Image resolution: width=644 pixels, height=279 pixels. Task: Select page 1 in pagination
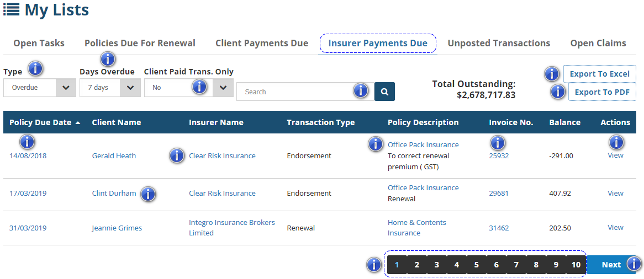point(397,265)
